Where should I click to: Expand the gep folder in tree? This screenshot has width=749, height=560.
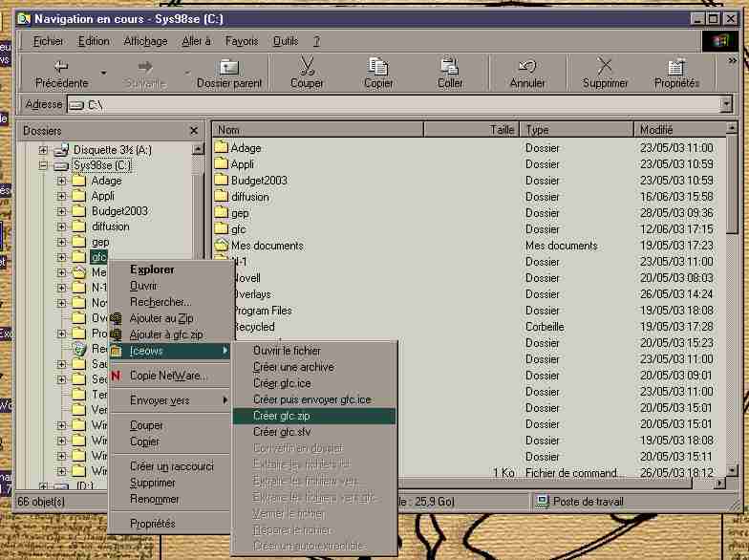point(61,242)
